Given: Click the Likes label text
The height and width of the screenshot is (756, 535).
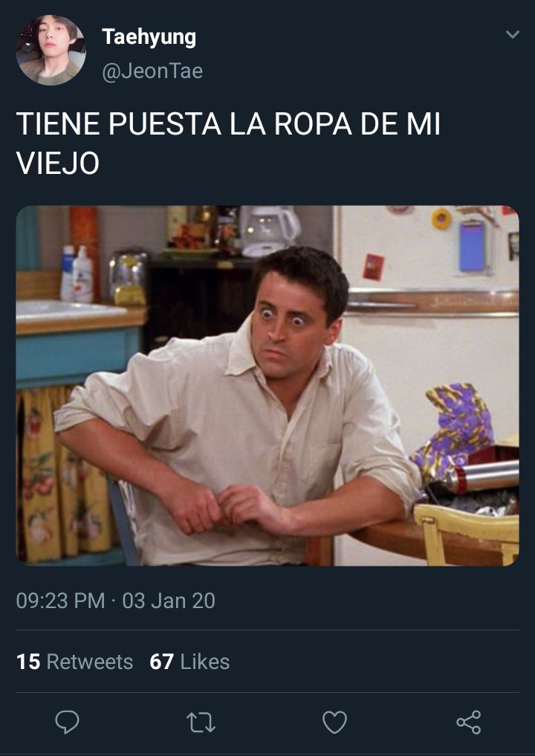Looking at the screenshot, I should coord(205,662).
